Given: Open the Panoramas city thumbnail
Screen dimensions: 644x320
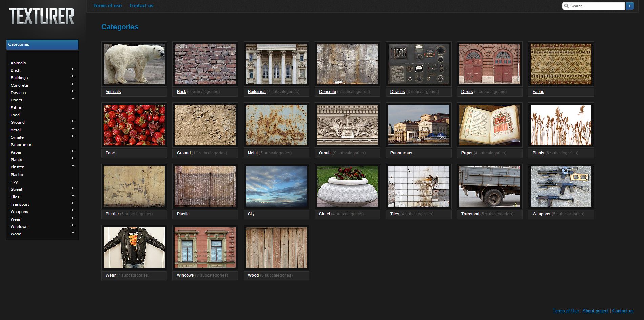Looking at the screenshot, I should pos(419,125).
